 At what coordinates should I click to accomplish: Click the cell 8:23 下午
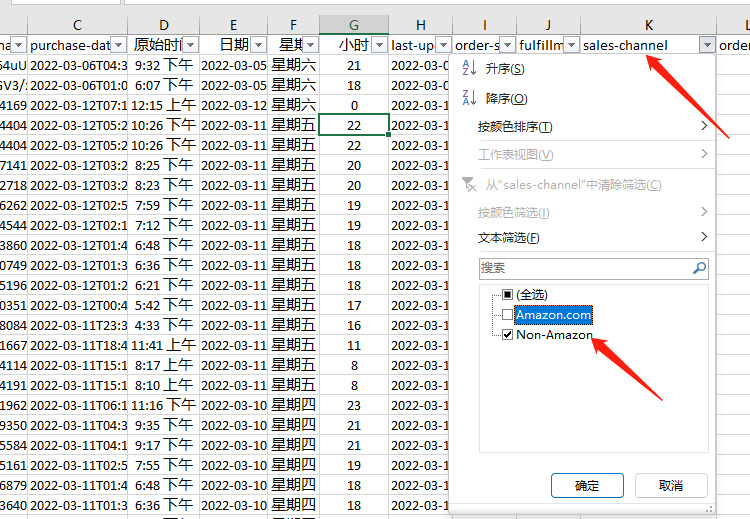pyautogui.click(x=164, y=185)
